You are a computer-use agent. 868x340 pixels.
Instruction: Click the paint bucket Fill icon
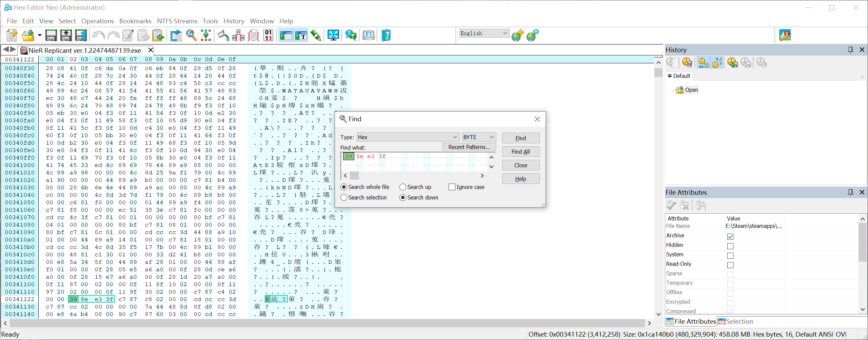(x=223, y=35)
